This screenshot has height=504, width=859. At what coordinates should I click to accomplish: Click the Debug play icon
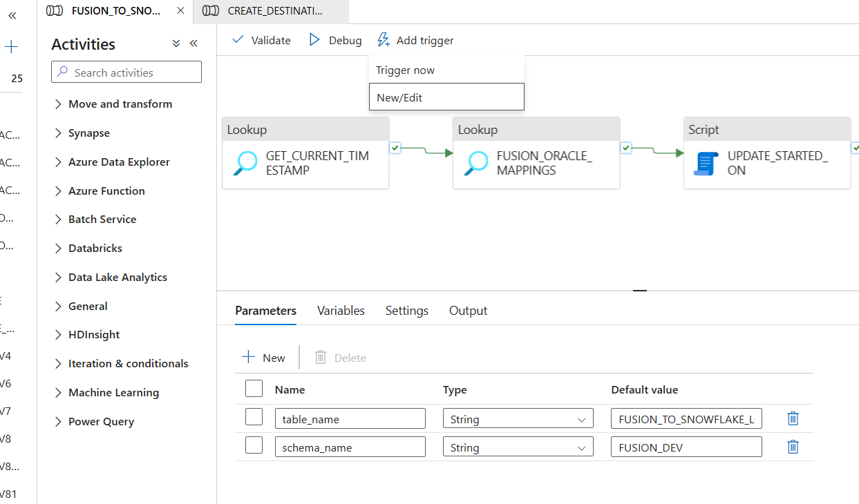pyautogui.click(x=315, y=40)
